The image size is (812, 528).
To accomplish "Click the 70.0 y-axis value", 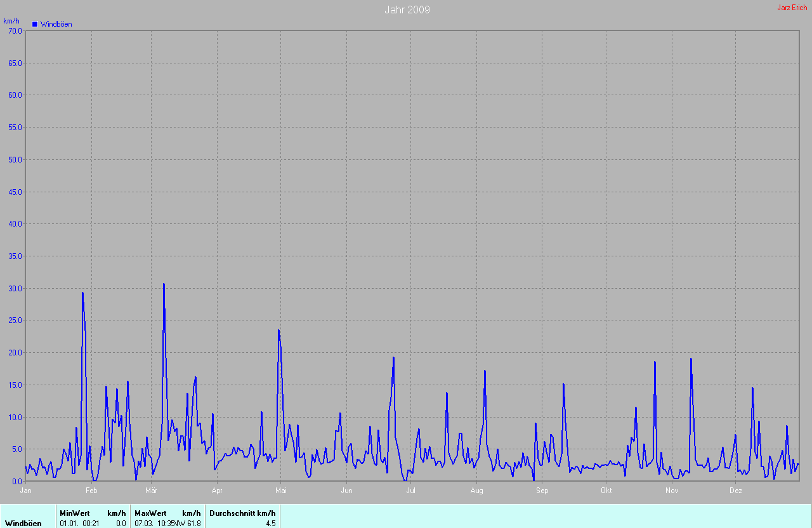I will [x=15, y=30].
